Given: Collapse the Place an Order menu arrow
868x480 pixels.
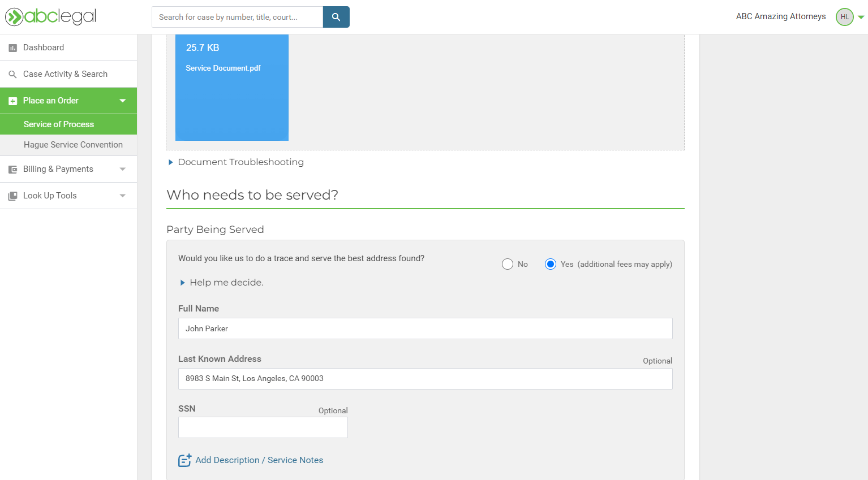Looking at the screenshot, I should (123, 101).
